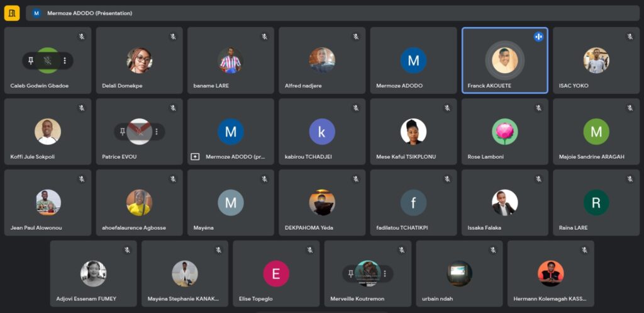Click the name label "Rose Lamboni"
This screenshot has height=313, width=644.
point(486,157)
